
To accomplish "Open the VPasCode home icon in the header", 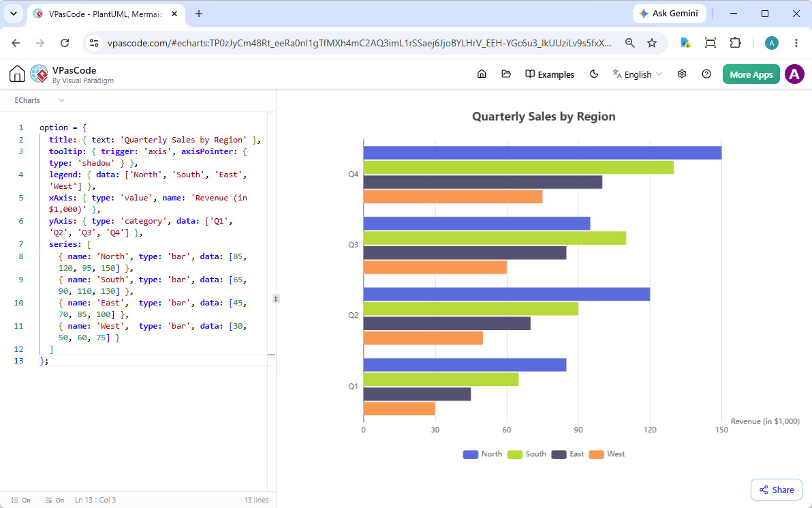I will (x=17, y=74).
